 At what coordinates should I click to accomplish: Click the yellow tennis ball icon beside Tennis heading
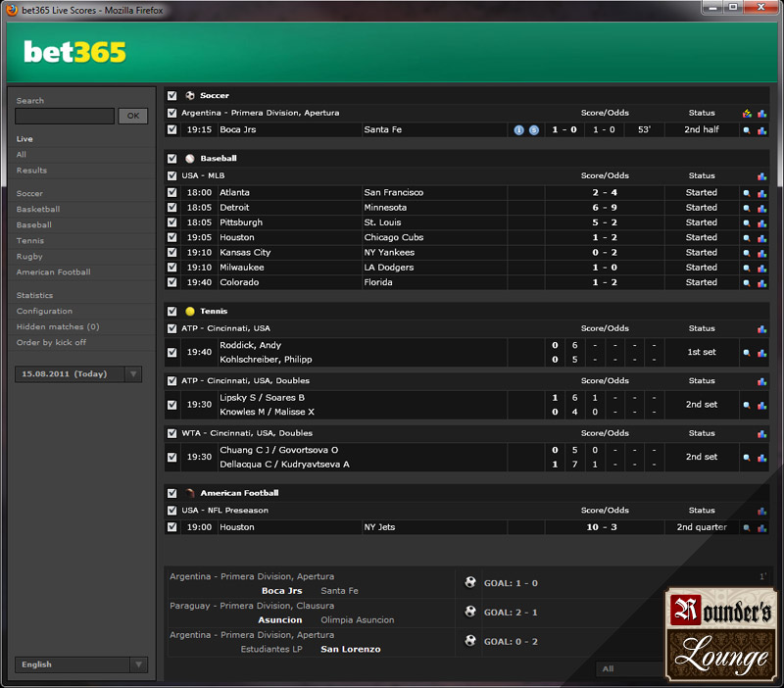tap(189, 311)
